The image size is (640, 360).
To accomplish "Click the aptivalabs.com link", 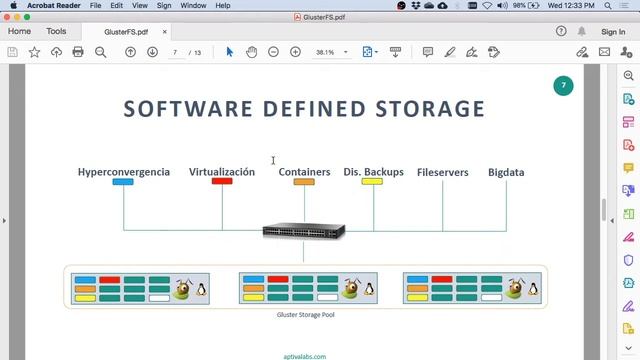I will coord(304,356).
